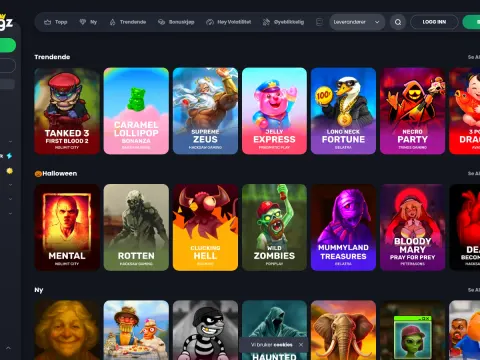The width and height of the screenshot is (480, 360).
Task: Open the Leverandører dropdown
Action: pyautogui.click(x=357, y=22)
